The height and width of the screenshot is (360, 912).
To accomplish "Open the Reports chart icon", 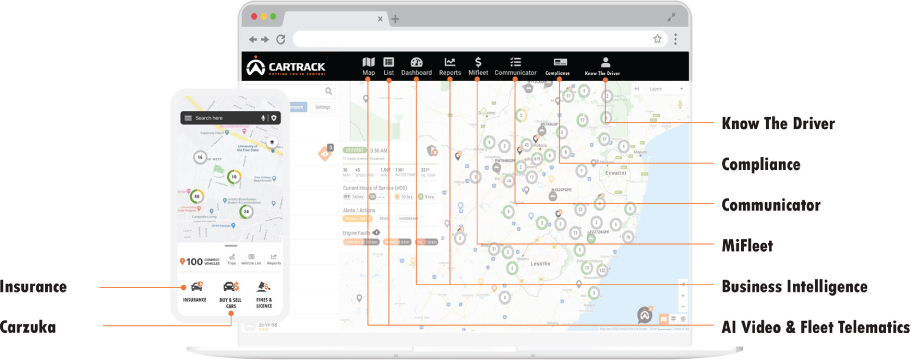I will click(x=450, y=62).
